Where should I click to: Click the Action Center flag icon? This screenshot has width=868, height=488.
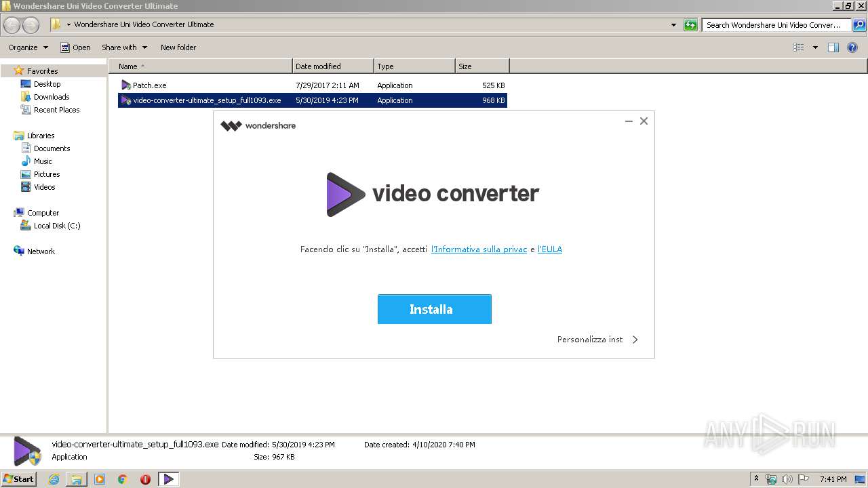point(803,479)
